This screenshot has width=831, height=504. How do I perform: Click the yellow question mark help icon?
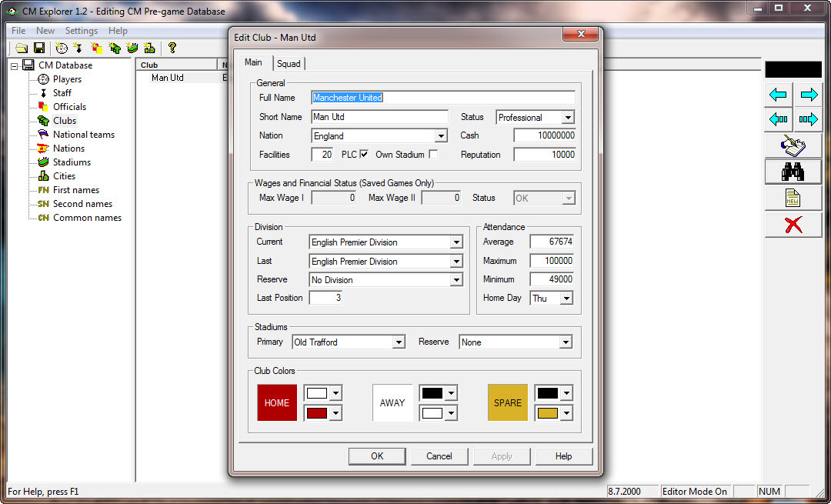pos(172,48)
